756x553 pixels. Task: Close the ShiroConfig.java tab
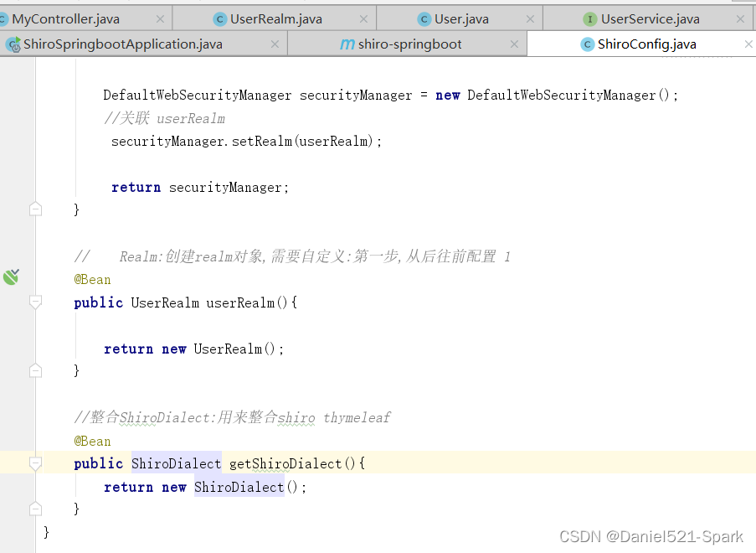click(748, 44)
